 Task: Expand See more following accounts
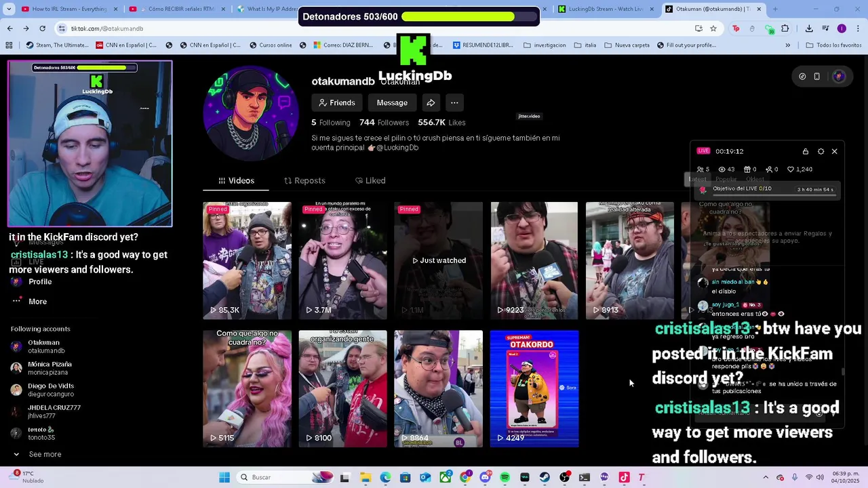pyautogui.click(x=37, y=454)
